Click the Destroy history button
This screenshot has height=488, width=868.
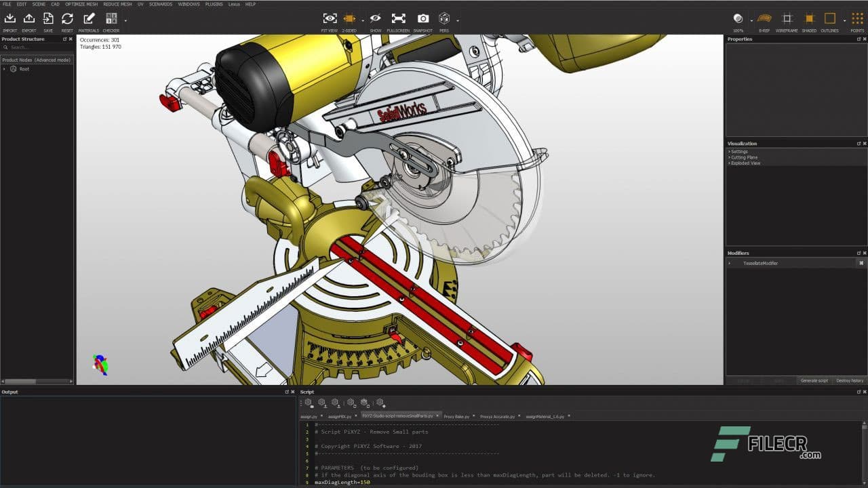849,380
